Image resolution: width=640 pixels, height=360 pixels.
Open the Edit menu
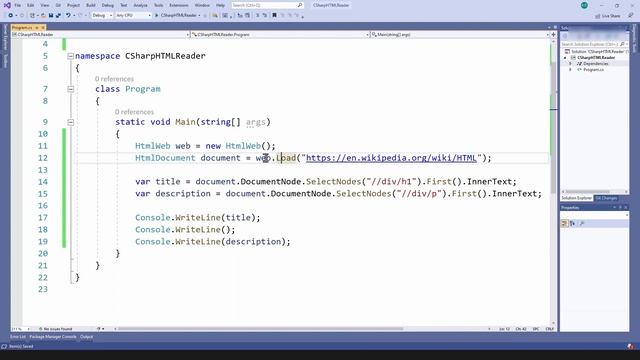pyautogui.click(x=31, y=5)
